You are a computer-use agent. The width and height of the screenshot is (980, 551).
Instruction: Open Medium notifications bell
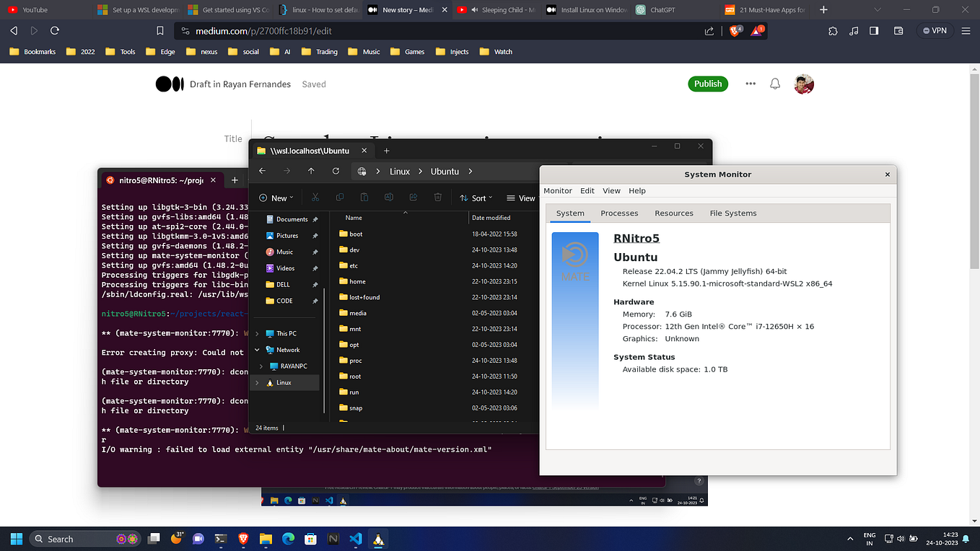[x=774, y=84]
